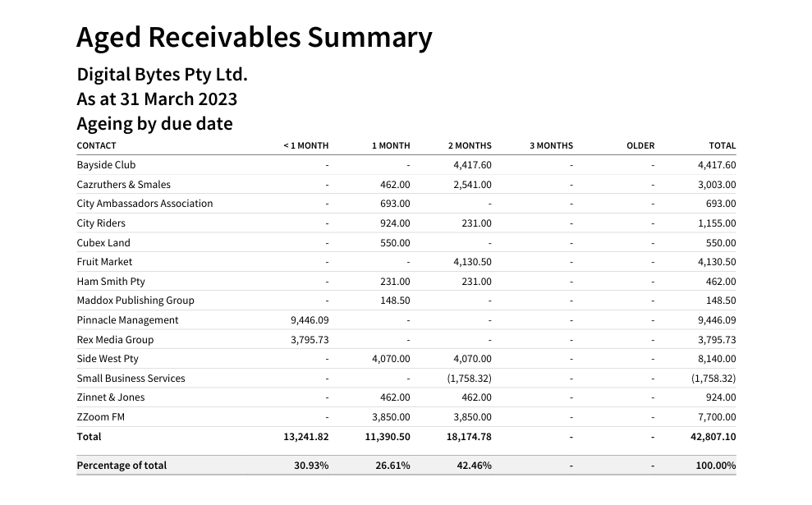Open Maddox Publishing Group contact
This screenshot has height=505, width=812.
(135, 301)
